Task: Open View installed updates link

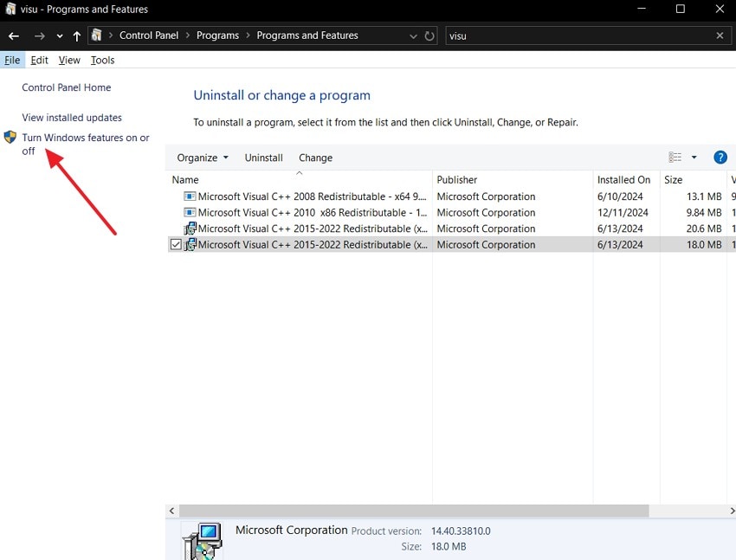Action: tap(72, 117)
